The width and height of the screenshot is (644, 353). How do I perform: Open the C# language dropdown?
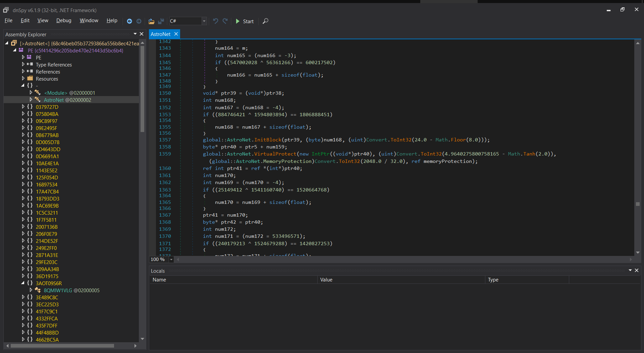click(204, 21)
